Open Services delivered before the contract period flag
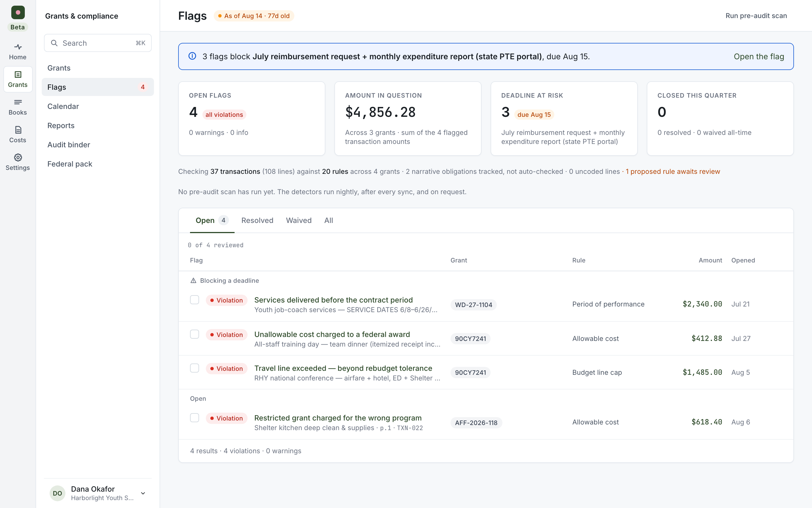Image resolution: width=812 pixels, height=508 pixels. [x=334, y=300]
